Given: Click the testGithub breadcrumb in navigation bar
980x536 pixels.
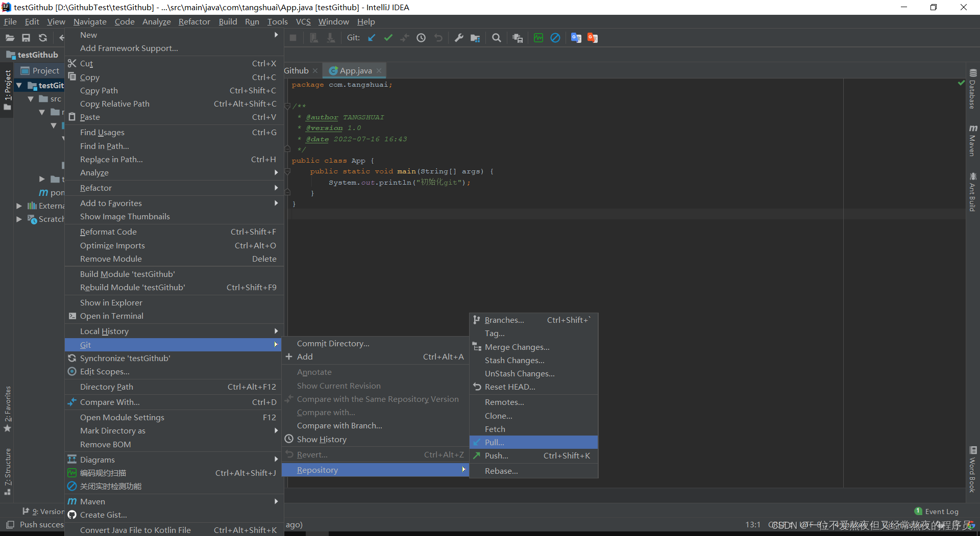Looking at the screenshot, I should [32, 55].
